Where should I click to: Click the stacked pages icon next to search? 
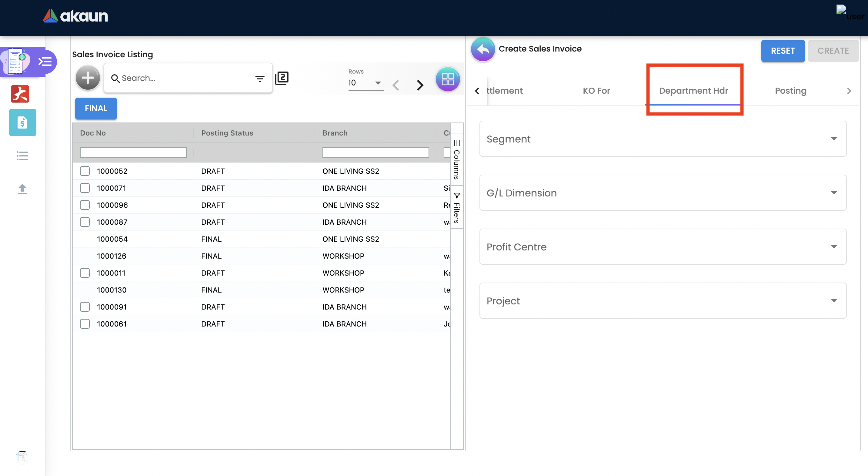coord(282,78)
